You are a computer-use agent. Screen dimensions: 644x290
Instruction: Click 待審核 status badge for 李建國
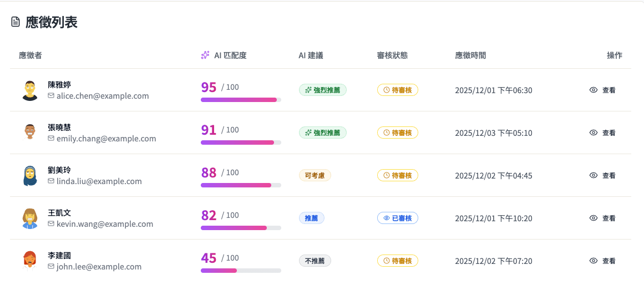click(398, 261)
